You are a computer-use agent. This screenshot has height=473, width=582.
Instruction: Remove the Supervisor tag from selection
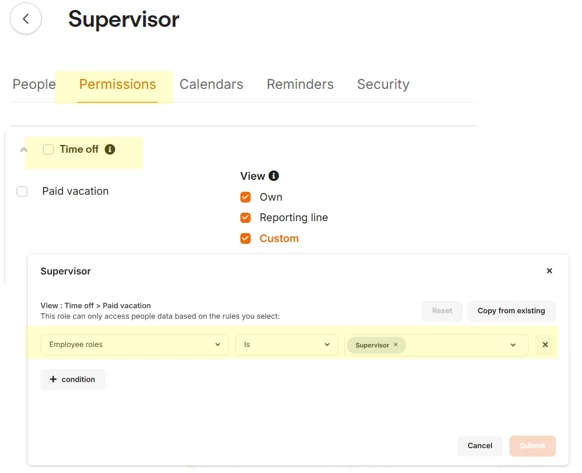pos(396,345)
